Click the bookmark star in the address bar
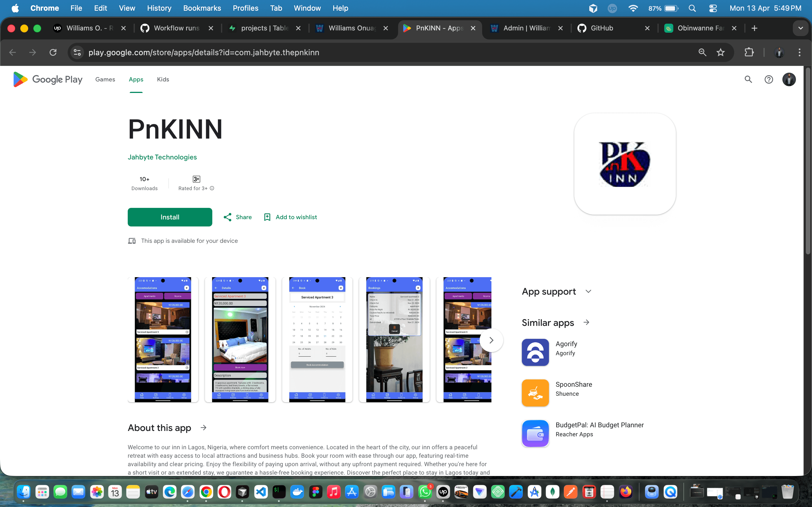The height and width of the screenshot is (507, 812). (720, 52)
